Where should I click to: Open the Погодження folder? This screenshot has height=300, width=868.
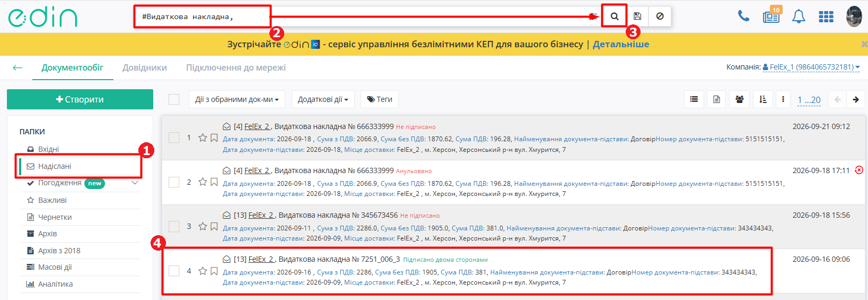(x=60, y=183)
